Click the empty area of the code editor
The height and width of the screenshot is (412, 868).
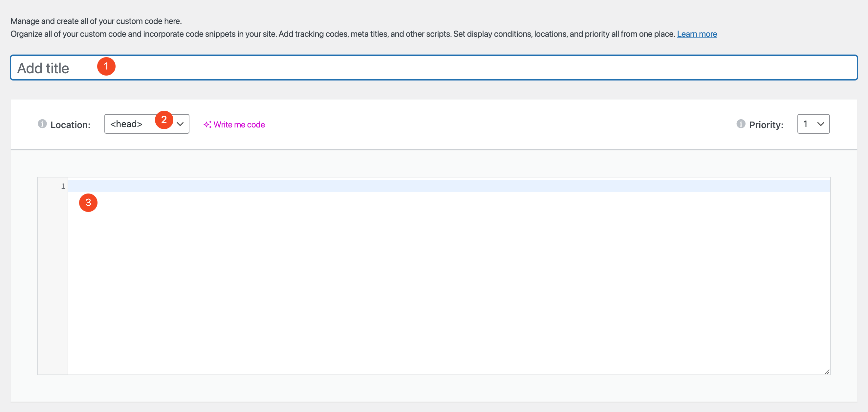[448, 283]
